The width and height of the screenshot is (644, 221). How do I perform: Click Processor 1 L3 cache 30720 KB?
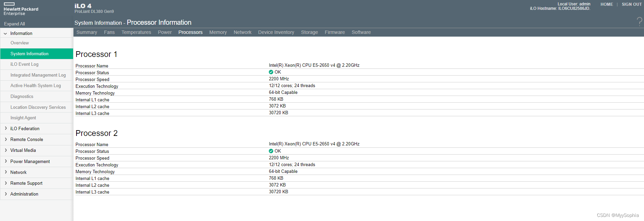tap(279, 113)
